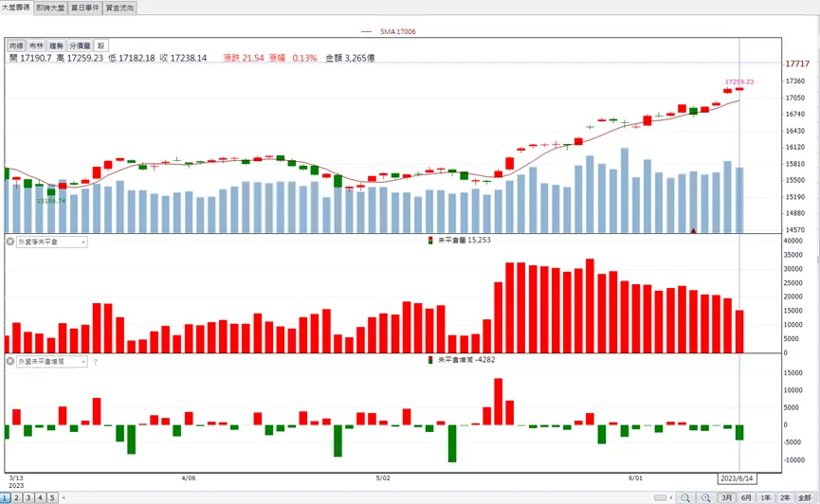Switch to the 大盤籌碼 tab
This screenshot has width=820, height=504.
16,8
